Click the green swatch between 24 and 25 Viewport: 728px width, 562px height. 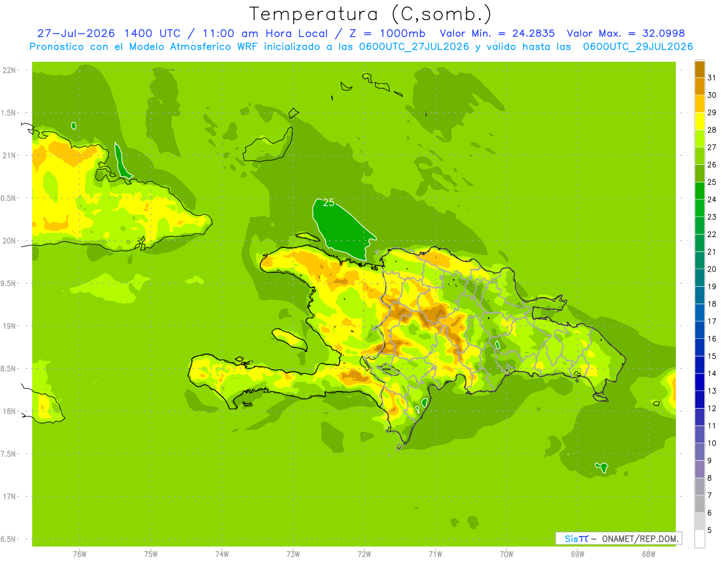[x=699, y=191]
